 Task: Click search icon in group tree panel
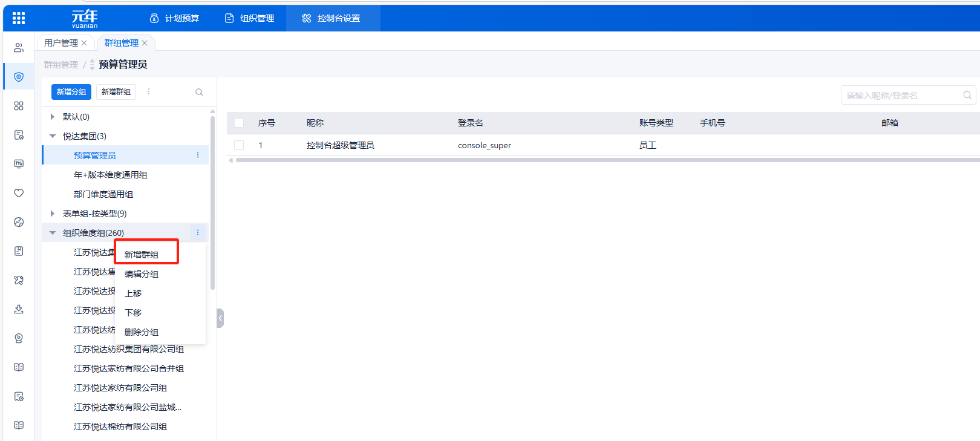[x=199, y=92]
